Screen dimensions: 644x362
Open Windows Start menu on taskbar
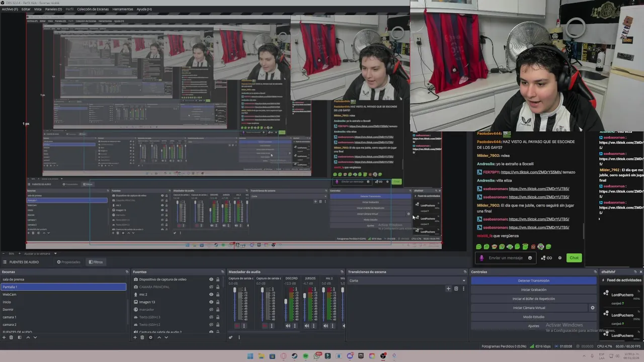250,356
